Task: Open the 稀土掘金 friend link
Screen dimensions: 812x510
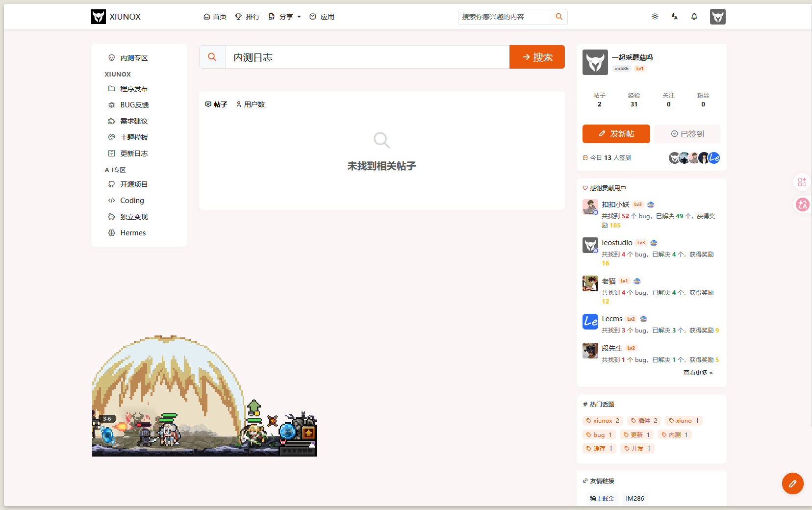Action: click(x=602, y=499)
